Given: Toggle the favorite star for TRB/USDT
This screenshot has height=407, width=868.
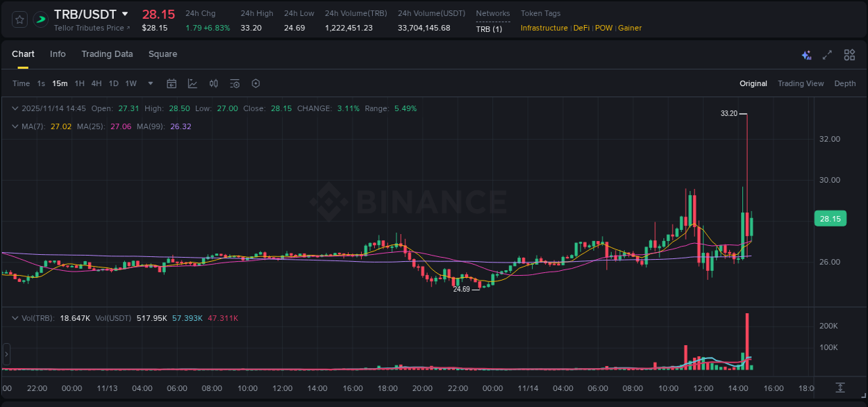Looking at the screenshot, I should (x=19, y=19).
